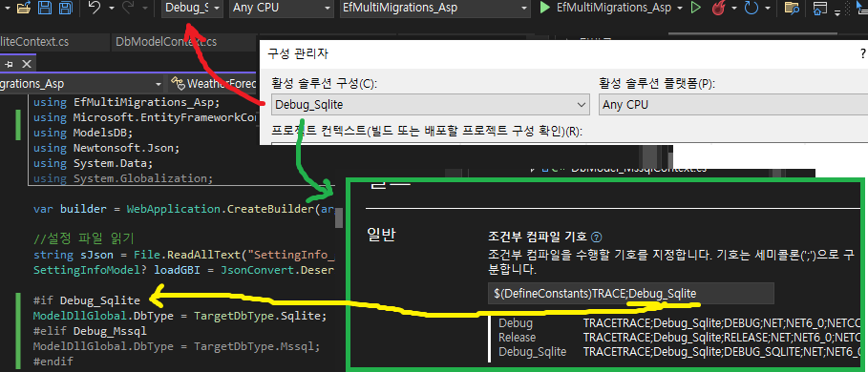Click the '#endif' directive line
868x372 pixels.
coord(53,362)
